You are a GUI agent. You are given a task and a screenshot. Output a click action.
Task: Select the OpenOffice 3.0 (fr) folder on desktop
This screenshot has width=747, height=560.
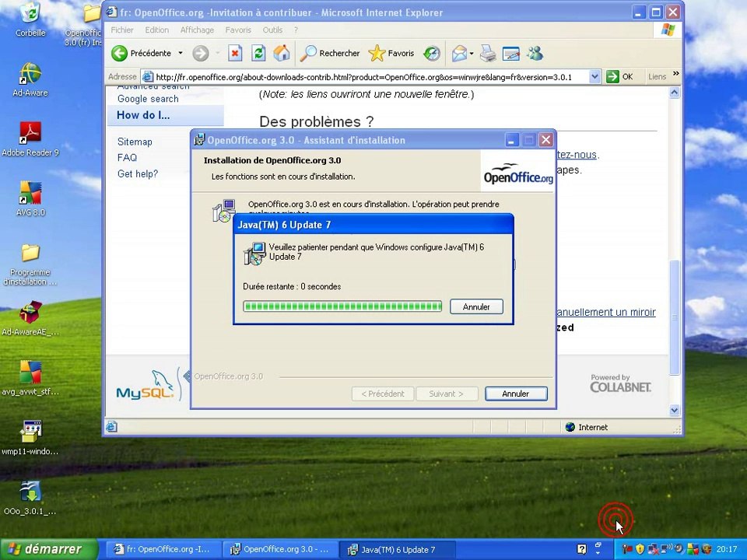(x=84, y=25)
